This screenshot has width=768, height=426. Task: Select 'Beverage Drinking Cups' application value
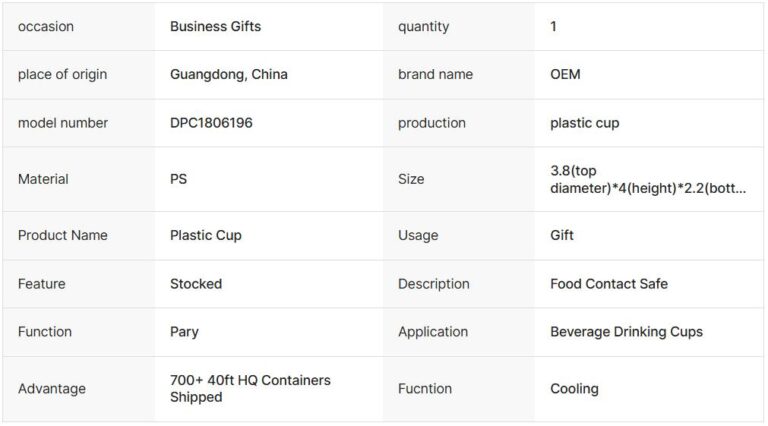[x=626, y=332]
